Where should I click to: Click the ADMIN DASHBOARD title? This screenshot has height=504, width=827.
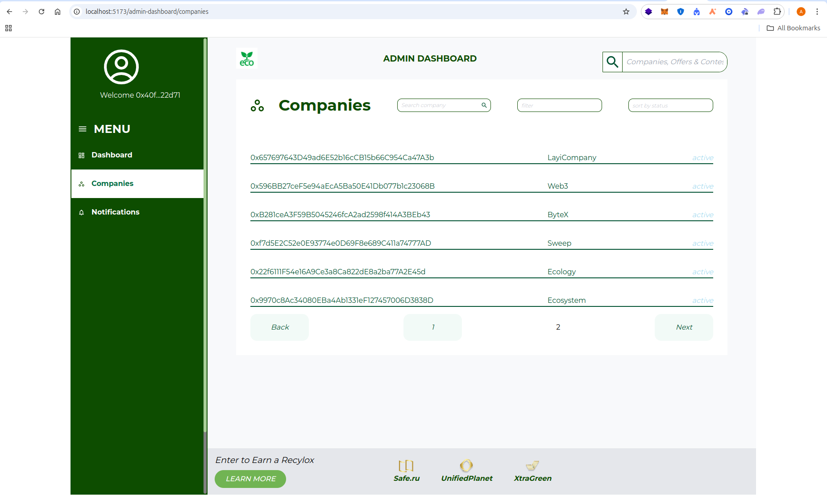coord(430,59)
